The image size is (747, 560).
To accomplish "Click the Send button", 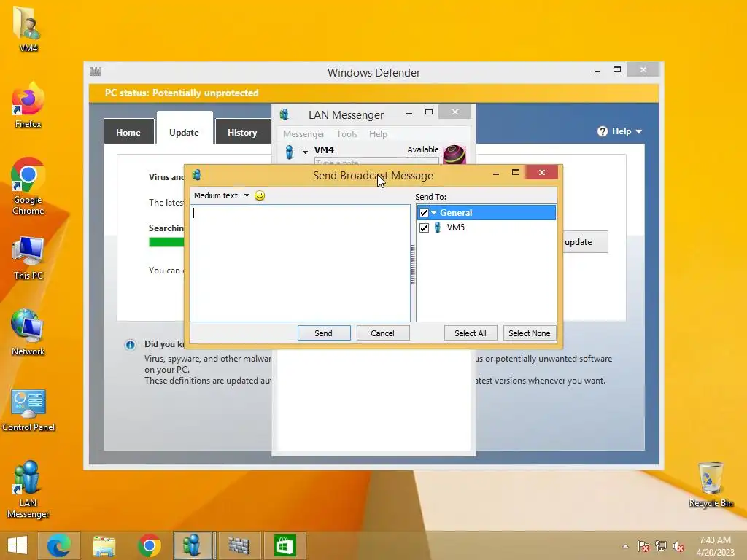I will [x=324, y=333].
